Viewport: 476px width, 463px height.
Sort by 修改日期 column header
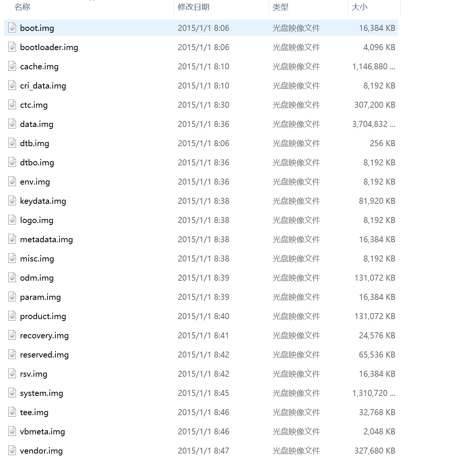tap(194, 7)
